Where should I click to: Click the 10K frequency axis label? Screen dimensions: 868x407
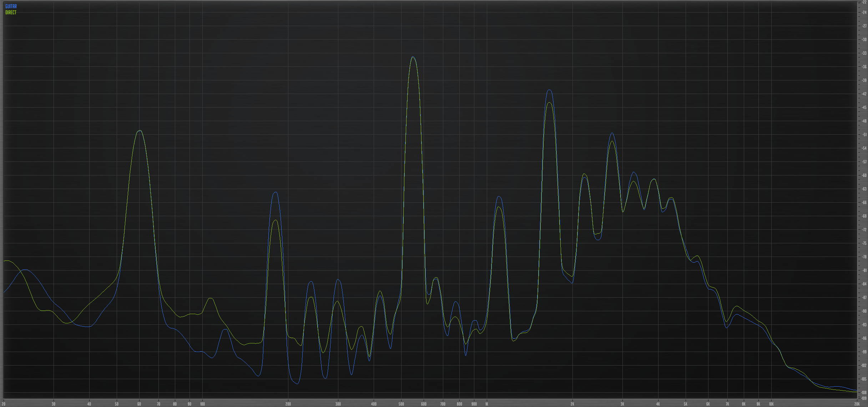(771, 404)
